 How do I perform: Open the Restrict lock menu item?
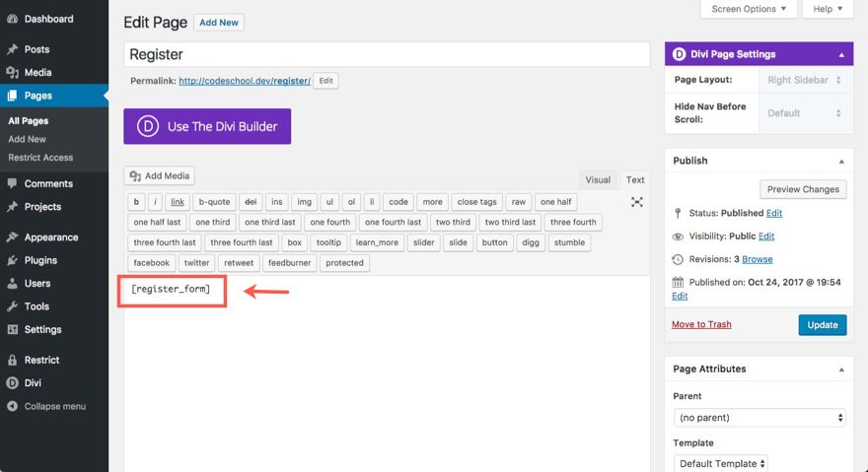(x=41, y=361)
